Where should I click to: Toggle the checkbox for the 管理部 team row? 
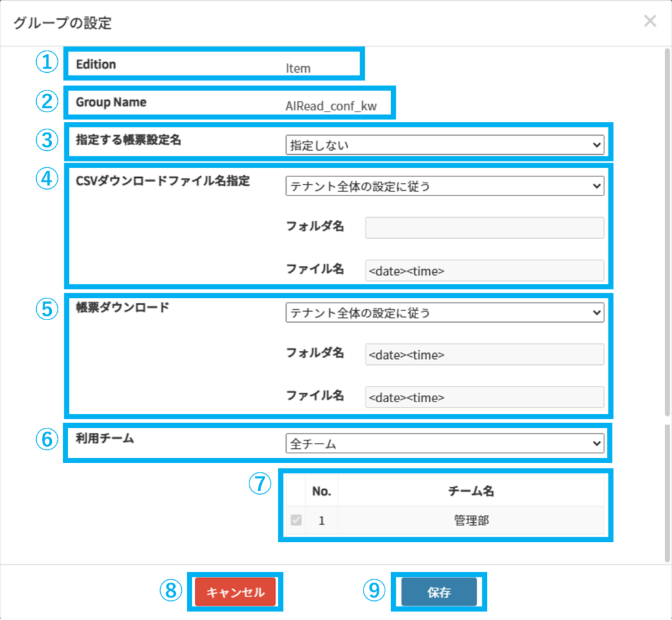click(296, 521)
